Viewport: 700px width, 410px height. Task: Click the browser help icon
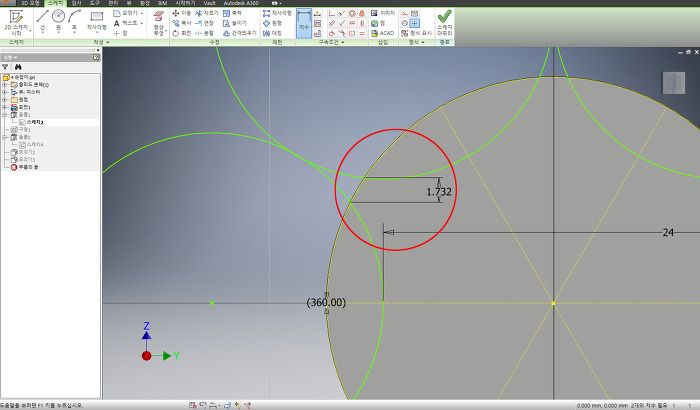[96, 58]
